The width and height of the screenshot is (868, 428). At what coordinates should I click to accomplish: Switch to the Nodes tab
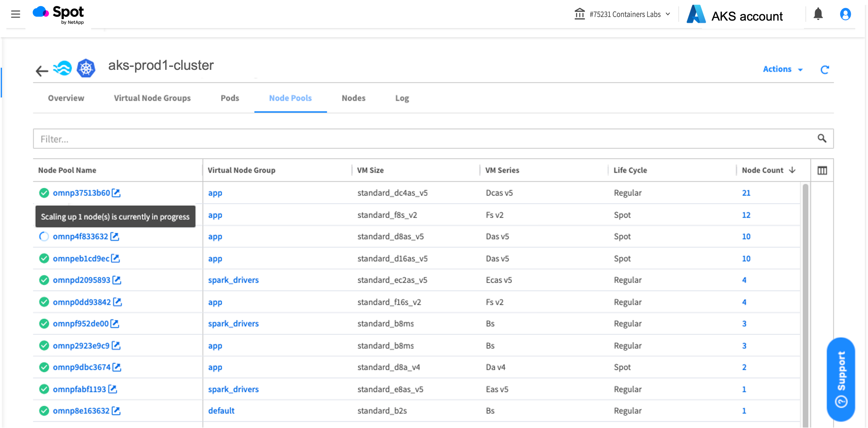354,98
